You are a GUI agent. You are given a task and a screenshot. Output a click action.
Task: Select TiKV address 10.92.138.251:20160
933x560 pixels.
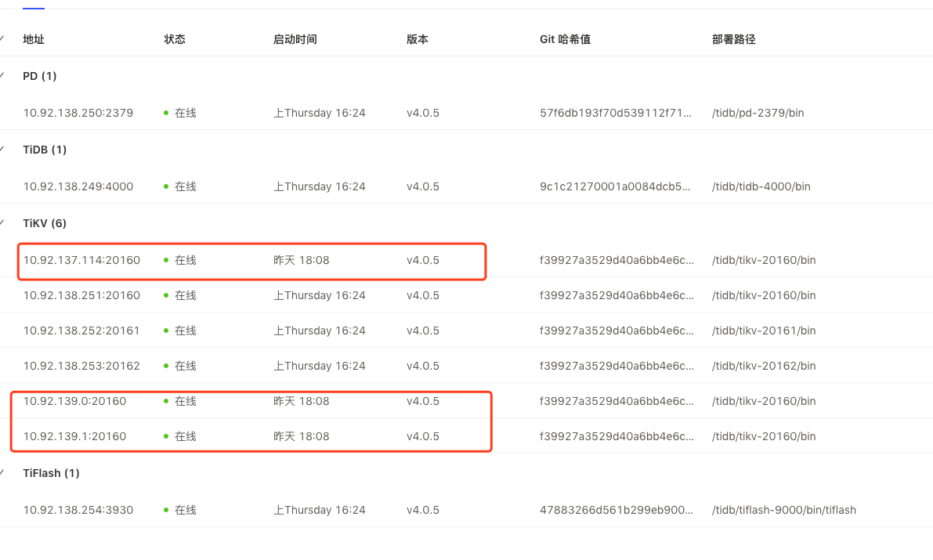(x=81, y=295)
